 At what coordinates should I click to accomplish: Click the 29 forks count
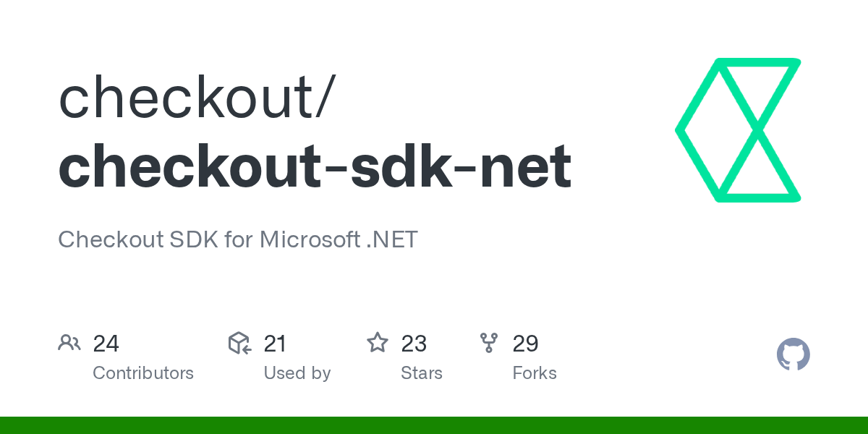click(526, 344)
